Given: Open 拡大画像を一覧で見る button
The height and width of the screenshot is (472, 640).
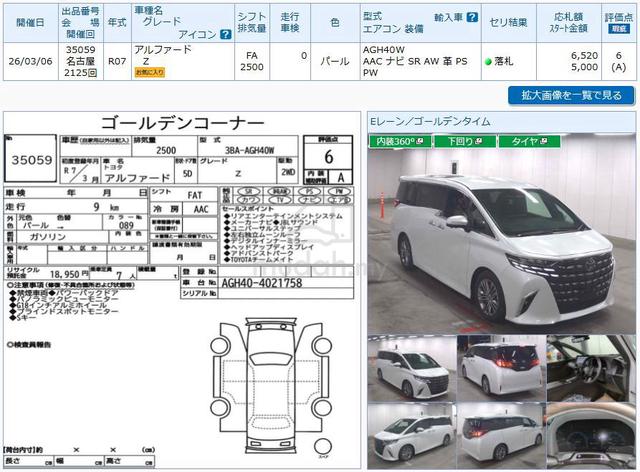Looking at the screenshot, I should pos(571,96).
